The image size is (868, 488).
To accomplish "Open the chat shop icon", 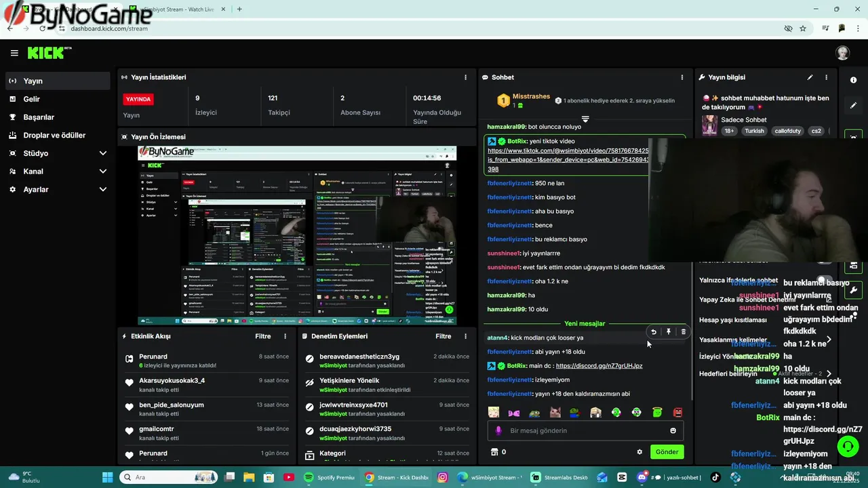I will pyautogui.click(x=494, y=451).
